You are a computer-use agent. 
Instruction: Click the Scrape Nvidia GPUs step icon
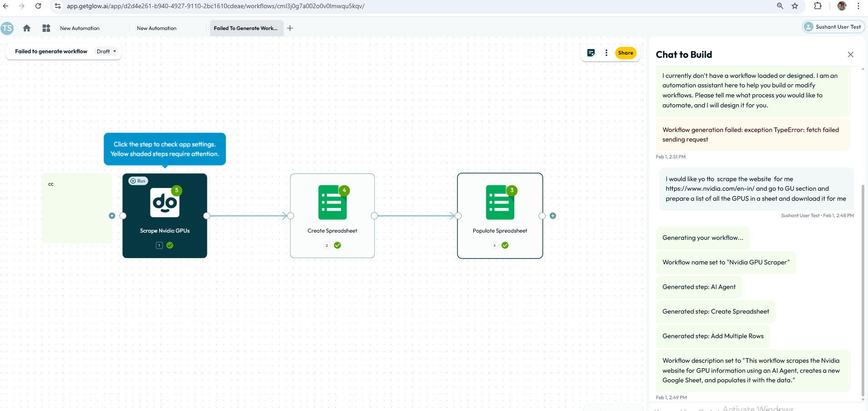165,203
